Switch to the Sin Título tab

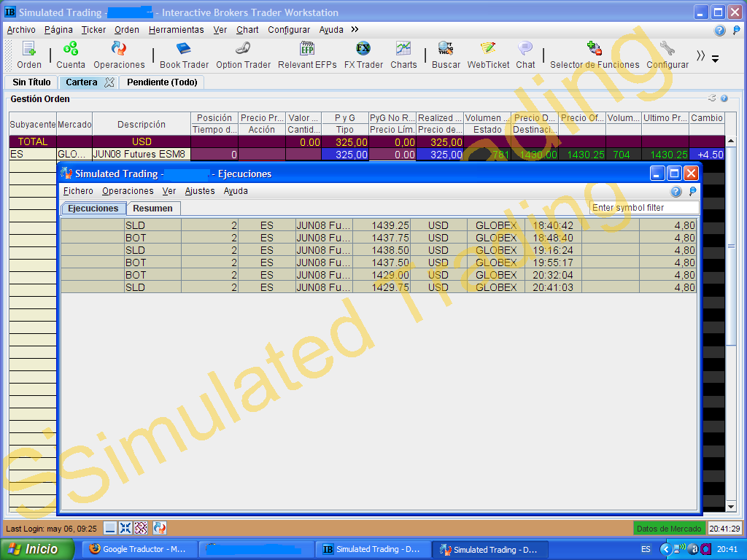(x=31, y=82)
